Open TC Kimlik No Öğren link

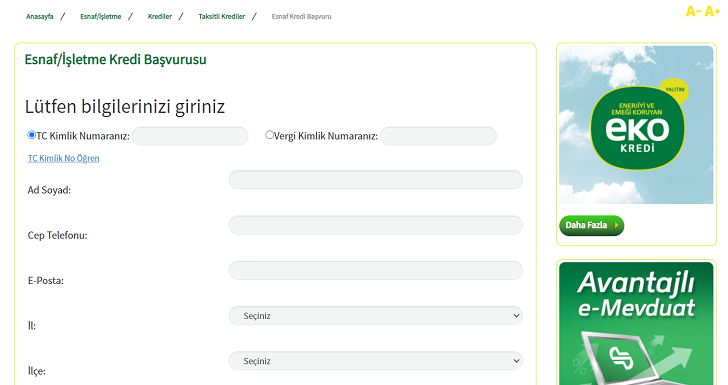(64, 158)
